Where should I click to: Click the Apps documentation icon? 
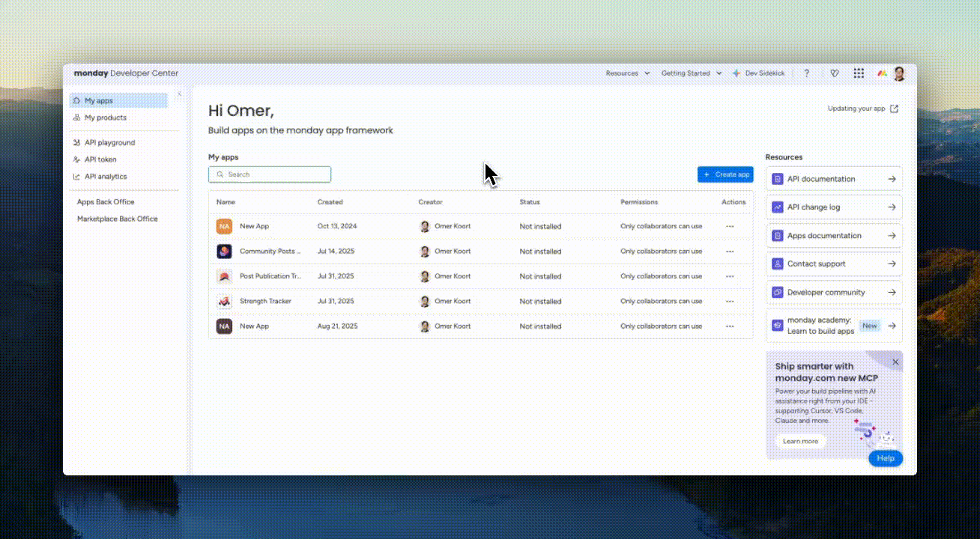click(x=778, y=236)
